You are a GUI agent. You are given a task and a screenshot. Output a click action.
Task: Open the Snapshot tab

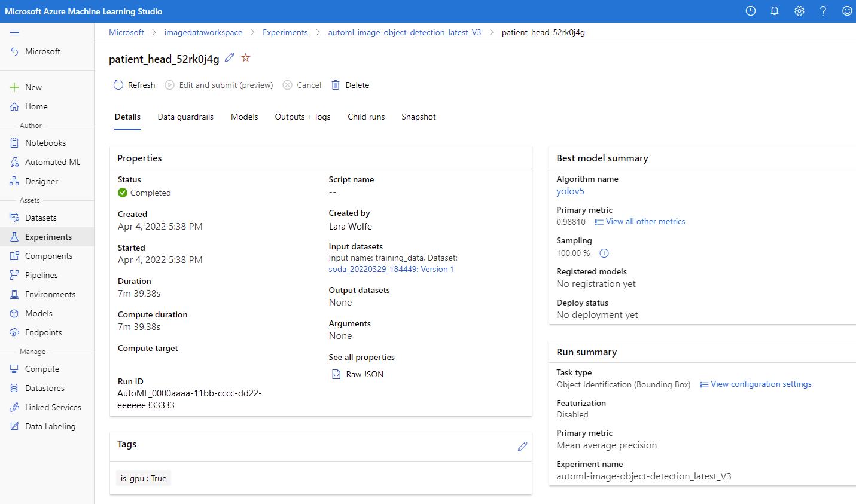pos(419,117)
